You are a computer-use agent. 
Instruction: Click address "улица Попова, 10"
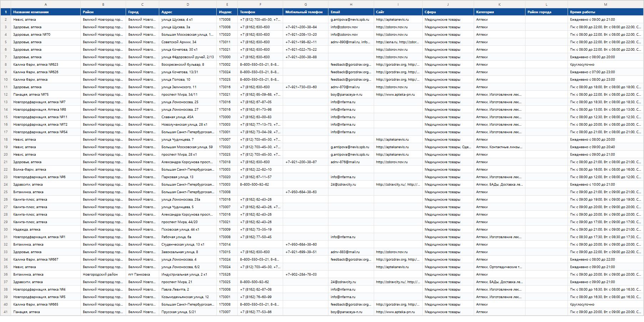pos(188,80)
